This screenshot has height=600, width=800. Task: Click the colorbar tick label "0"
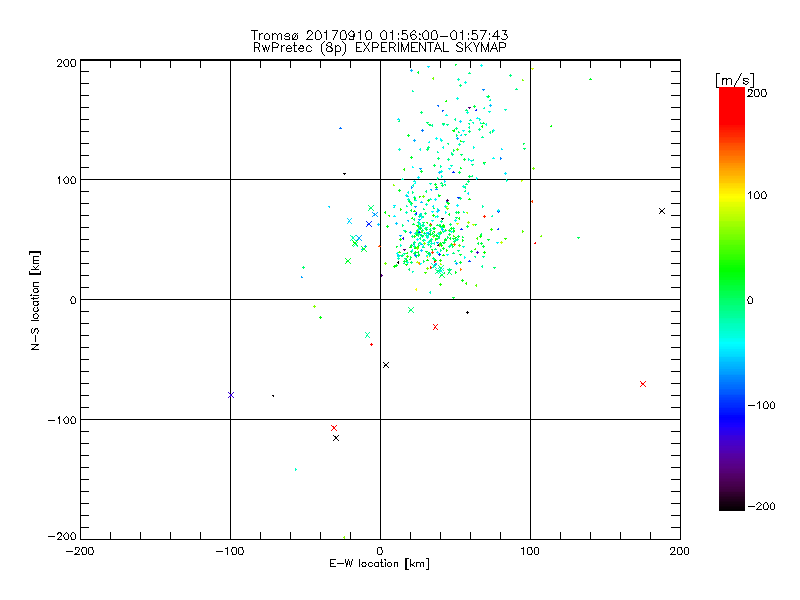[750, 301]
